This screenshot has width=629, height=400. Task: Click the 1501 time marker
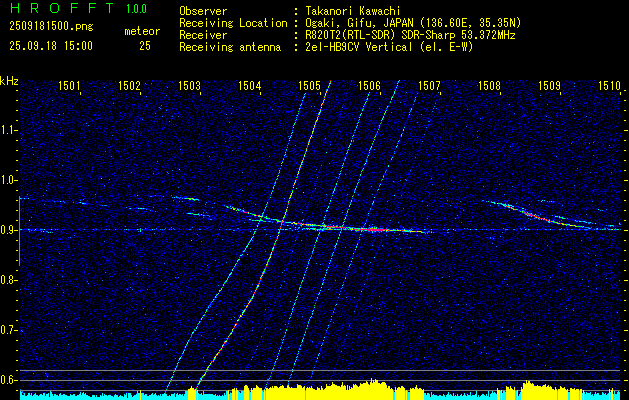tap(69, 85)
